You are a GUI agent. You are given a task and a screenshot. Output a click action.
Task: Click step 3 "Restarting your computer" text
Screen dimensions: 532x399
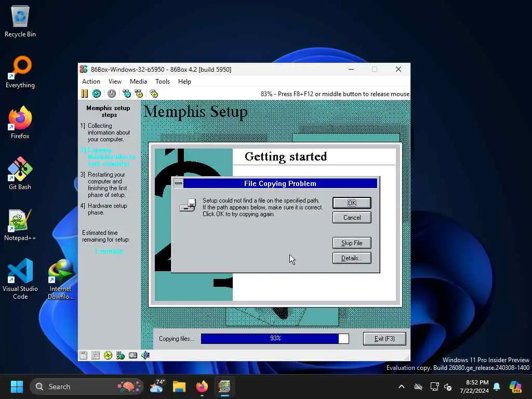pos(107,184)
